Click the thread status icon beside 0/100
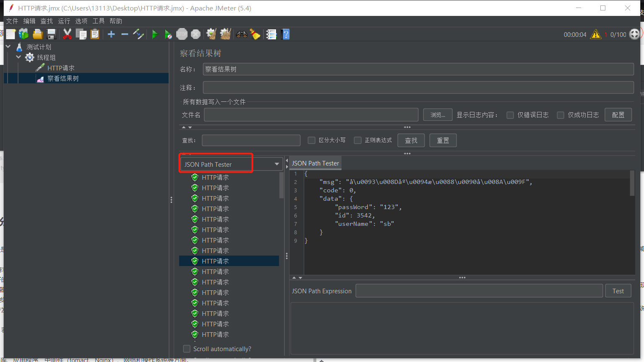 coord(635,34)
